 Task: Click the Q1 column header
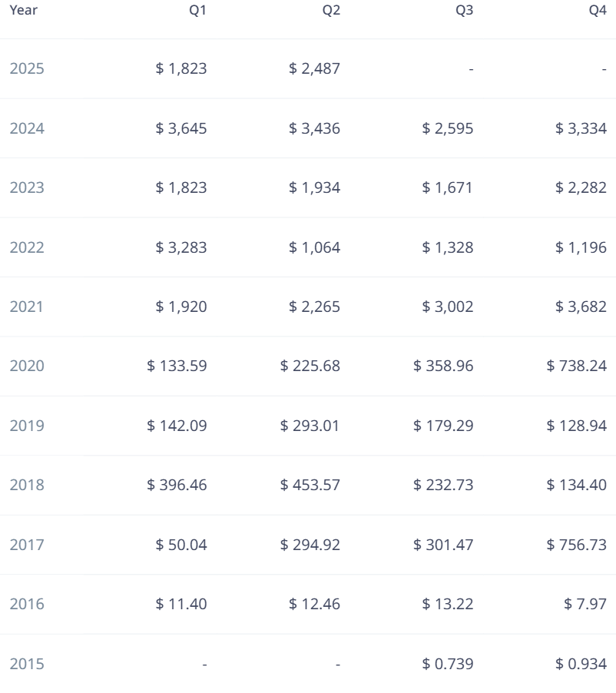tap(197, 11)
